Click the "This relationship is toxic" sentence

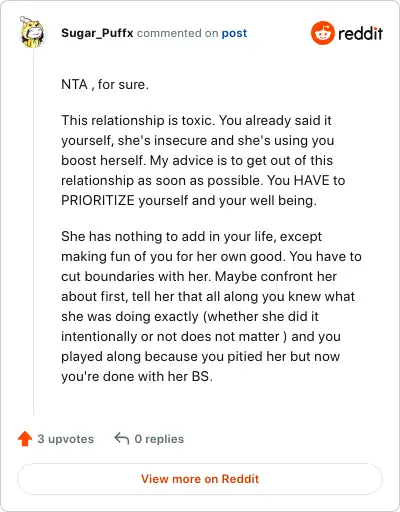click(x=137, y=120)
